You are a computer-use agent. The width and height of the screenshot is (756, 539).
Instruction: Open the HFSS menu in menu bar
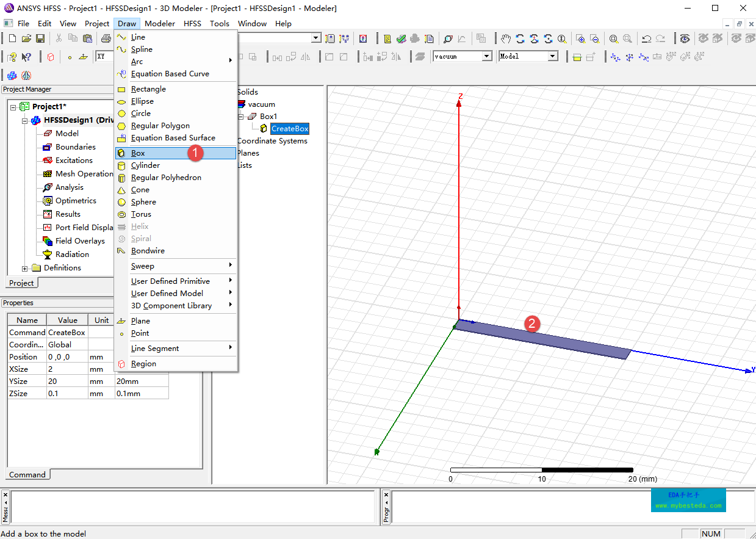(192, 24)
